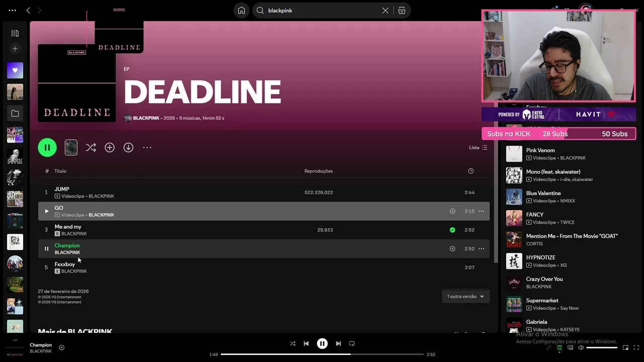Open the Lista view dropdown
Viewport: 644px width, 362px height.
tap(478, 147)
